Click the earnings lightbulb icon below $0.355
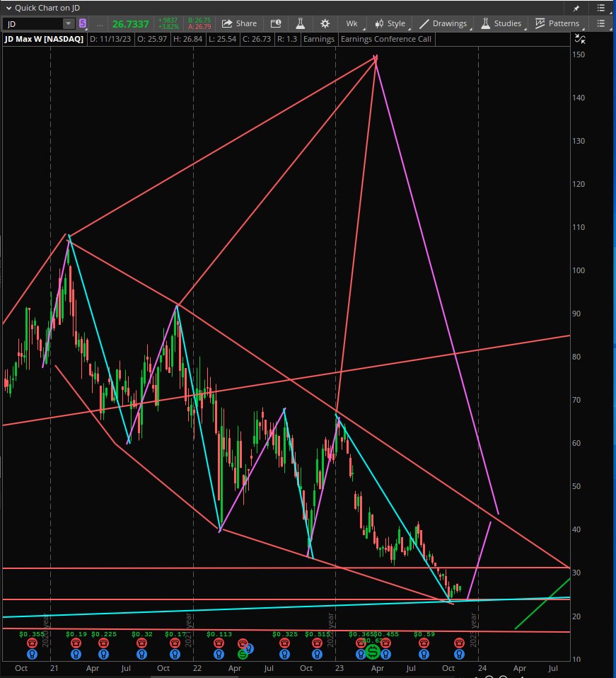616x678 pixels. click(x=32, y=654)
